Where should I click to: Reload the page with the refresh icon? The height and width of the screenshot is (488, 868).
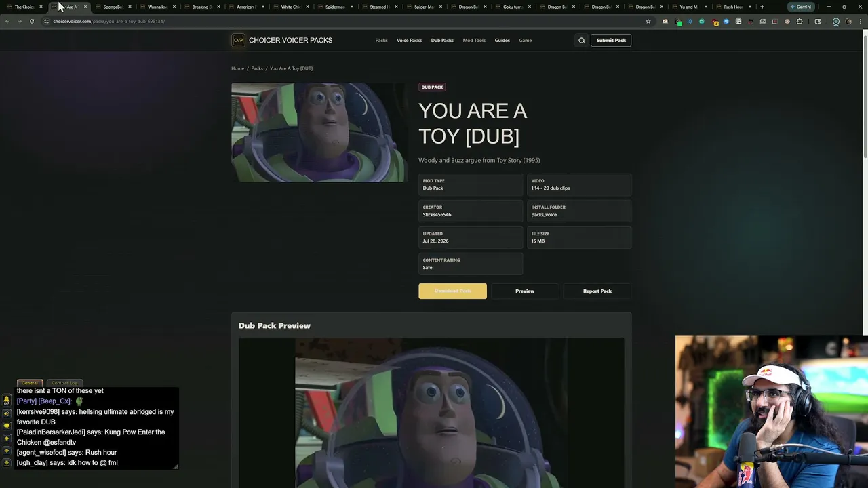point(31,21)
